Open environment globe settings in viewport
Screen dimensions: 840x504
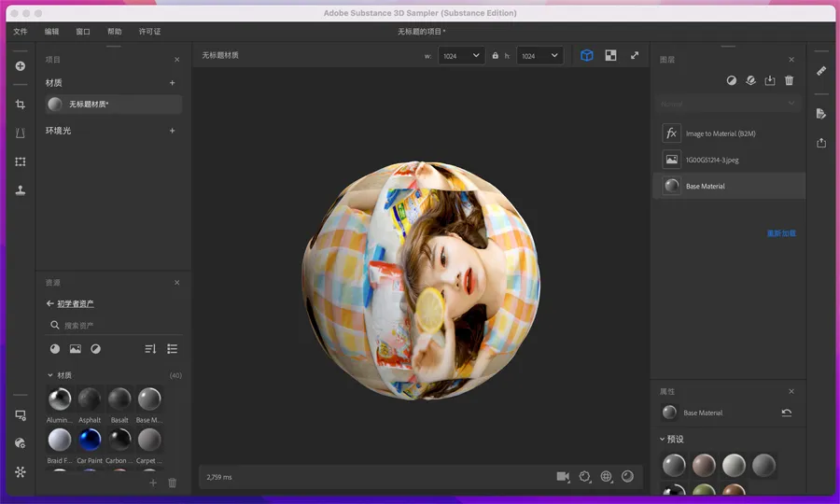[x=607, y=477]
